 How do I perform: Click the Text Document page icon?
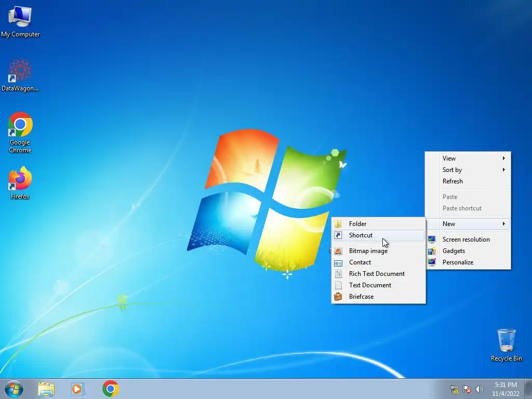coord(338,285)
